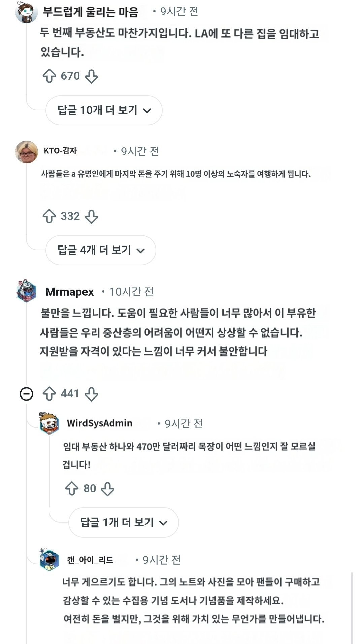Upvote Mrmapex's comment with 441 votes
The image size is (363, 644).
pos(49,394)
